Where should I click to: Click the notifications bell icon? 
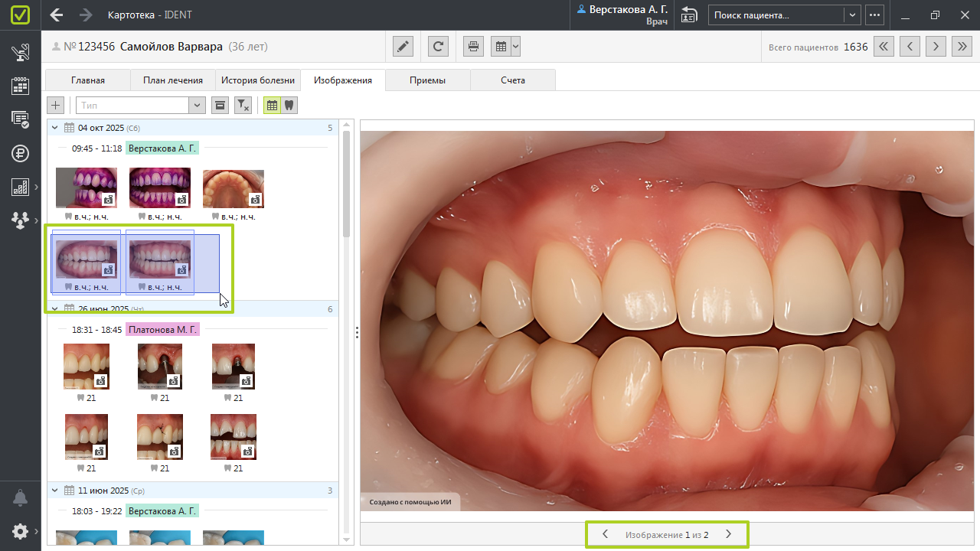(x=20, y=499)
